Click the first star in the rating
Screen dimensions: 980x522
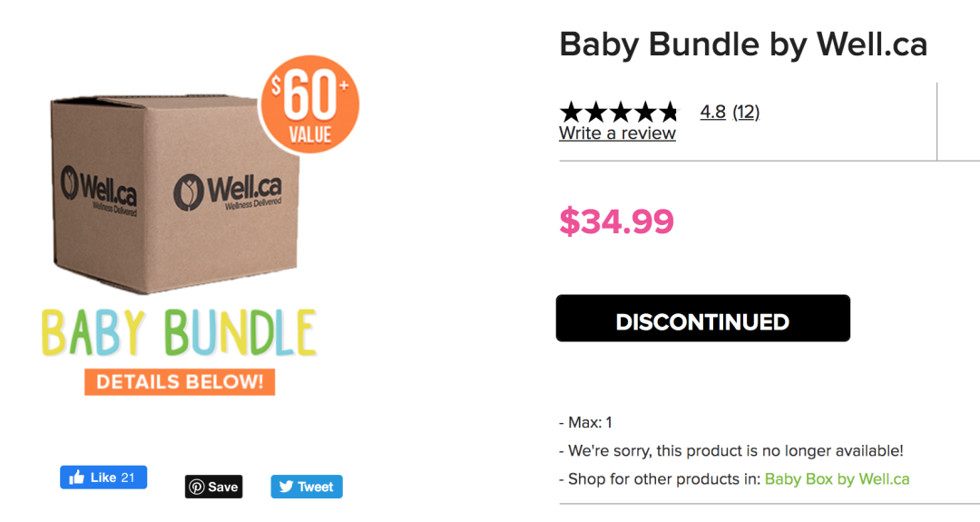click(571, 113)
